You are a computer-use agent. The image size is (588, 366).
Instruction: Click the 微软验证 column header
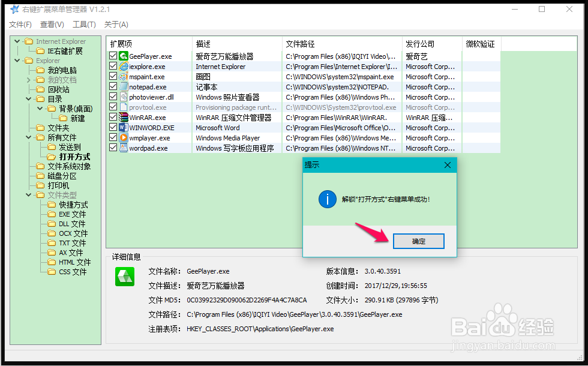click(x=482, y=44)
